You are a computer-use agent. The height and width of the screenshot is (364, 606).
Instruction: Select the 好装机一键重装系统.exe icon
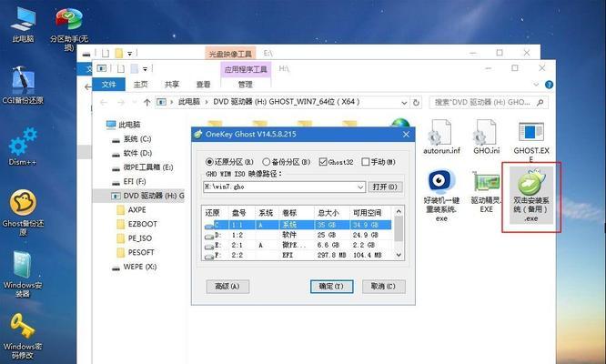coord(441,185)
